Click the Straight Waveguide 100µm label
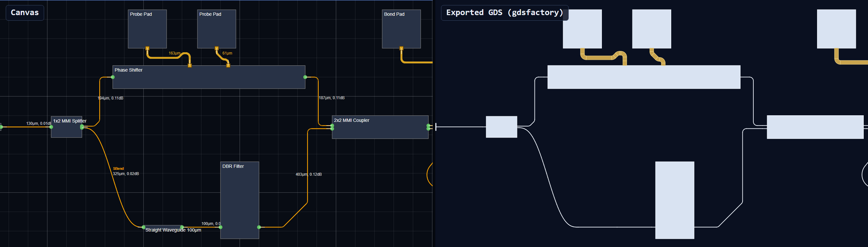Viewport: 868px width, 247px height. coord(173,230)
